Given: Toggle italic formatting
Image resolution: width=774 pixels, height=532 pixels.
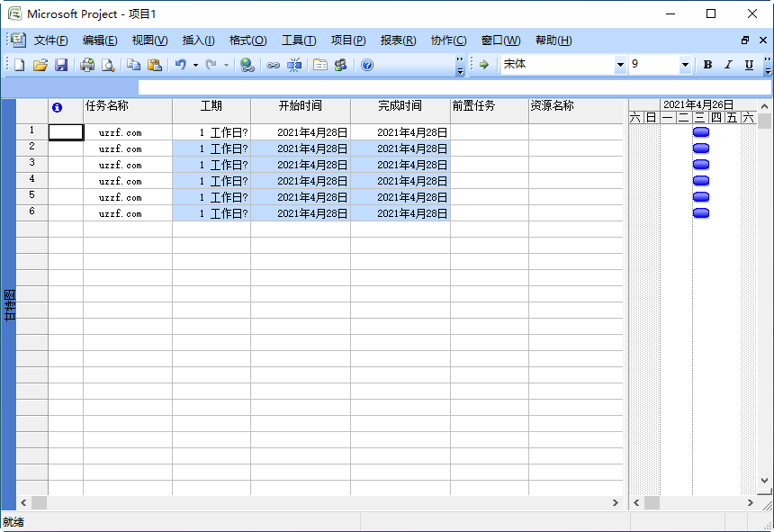Looking at the screenshot, I should pos(728,65).
